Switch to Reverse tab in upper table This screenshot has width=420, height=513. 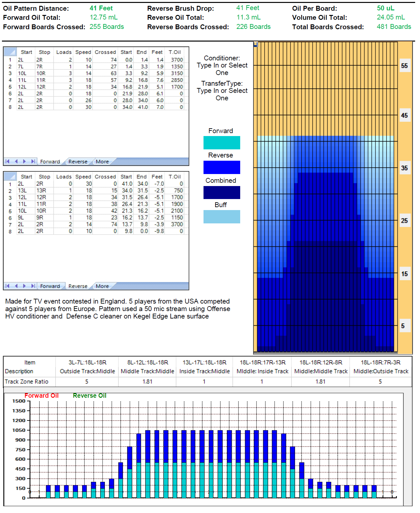point(78,162)
